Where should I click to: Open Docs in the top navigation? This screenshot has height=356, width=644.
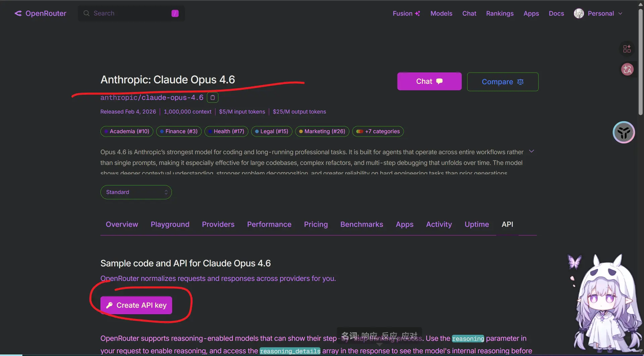(x=556, y=13)
